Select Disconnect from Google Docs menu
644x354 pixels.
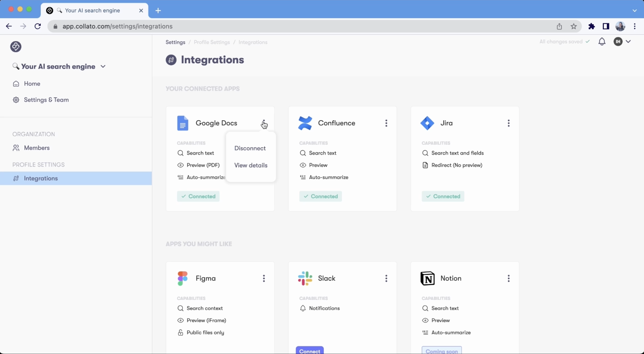pos(250,148)
